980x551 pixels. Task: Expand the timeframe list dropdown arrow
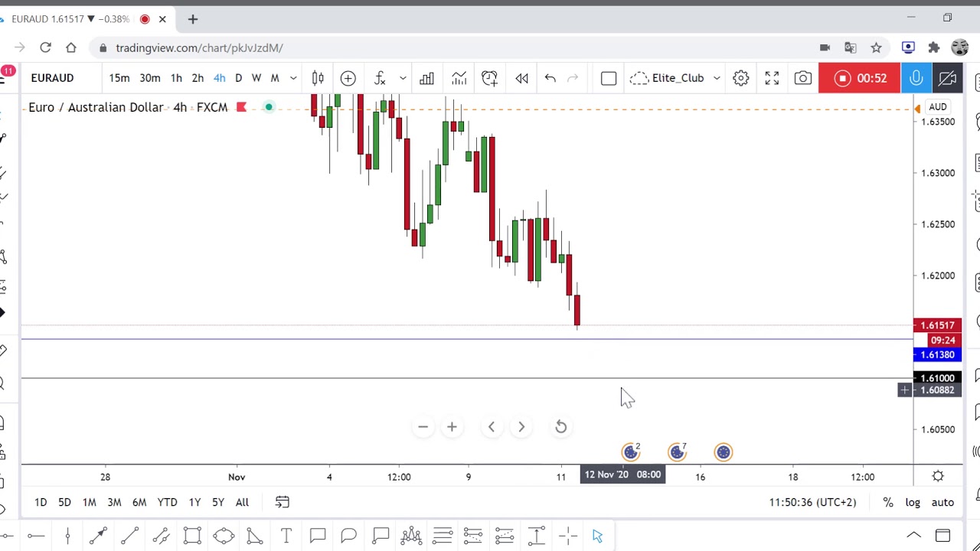click(293, 78)
